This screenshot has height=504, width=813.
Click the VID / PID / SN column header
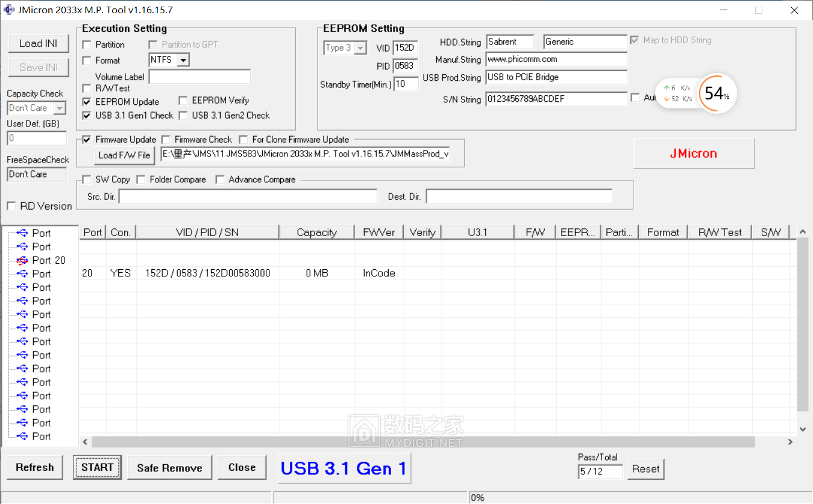tap(207, 232)
